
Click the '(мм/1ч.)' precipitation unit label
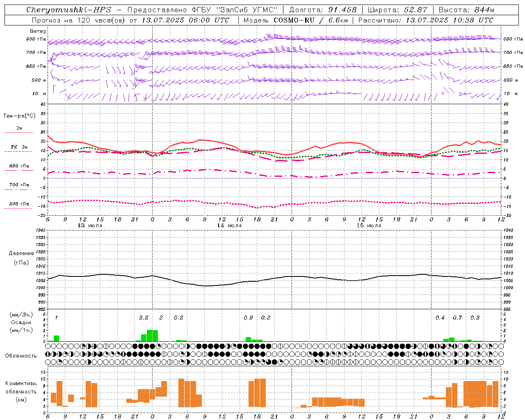pyautogui.click(x=21, y=330)
